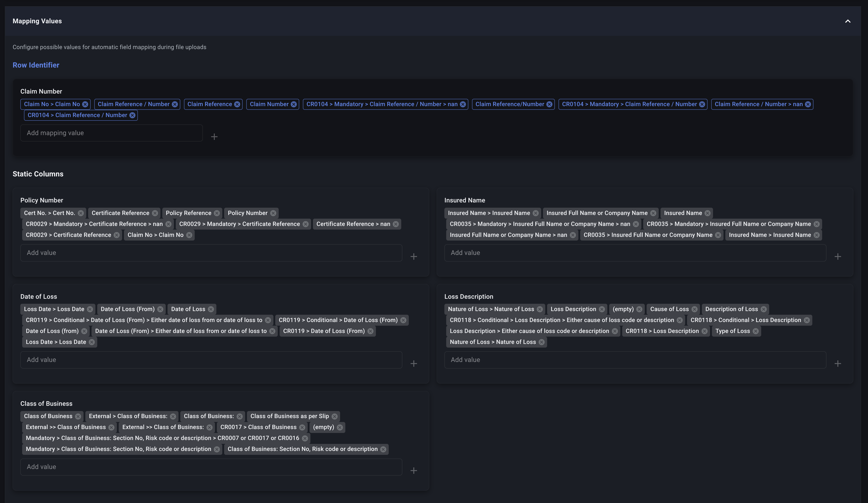Click plus icon next to Loss Description input
The width and height of the screenshot is (868, 503).
(x=838, y=364)
